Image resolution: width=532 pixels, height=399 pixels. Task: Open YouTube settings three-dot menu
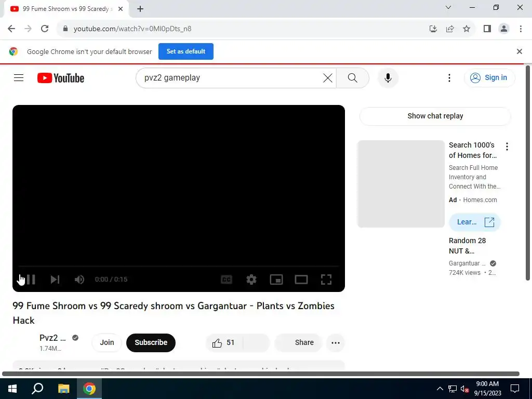point(449,78)
